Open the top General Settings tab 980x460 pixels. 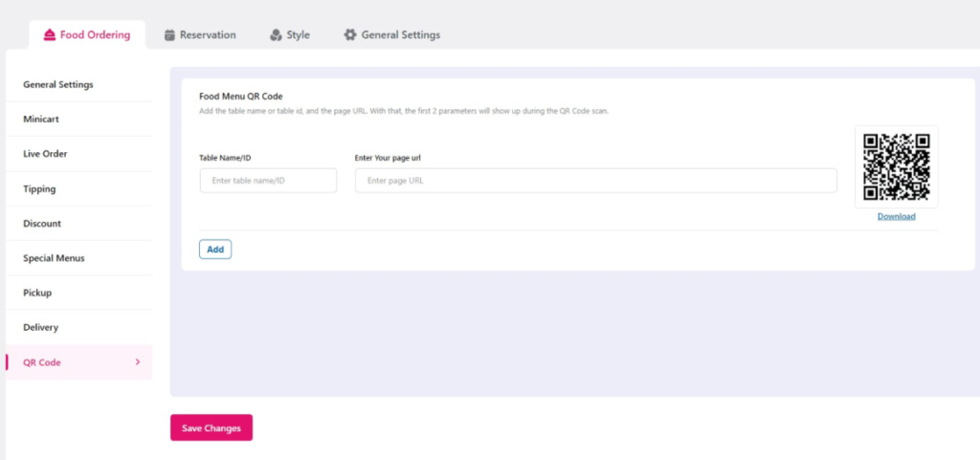pyautogui.click(x=391, y=35)
